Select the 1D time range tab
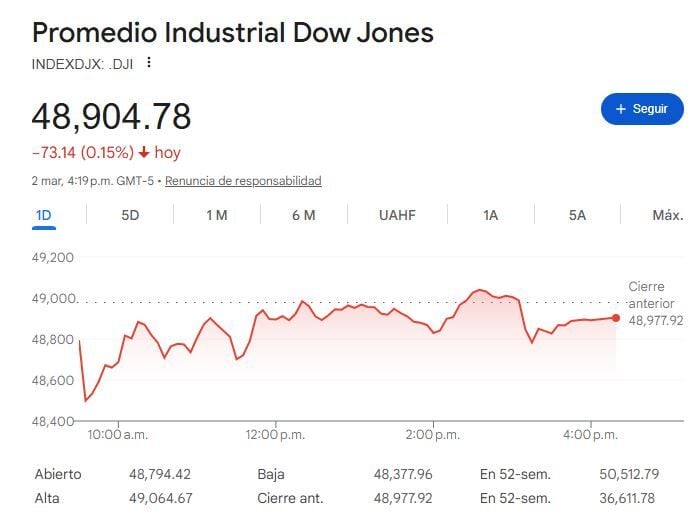Screen dimensions: 697x527 coord(43,215)
